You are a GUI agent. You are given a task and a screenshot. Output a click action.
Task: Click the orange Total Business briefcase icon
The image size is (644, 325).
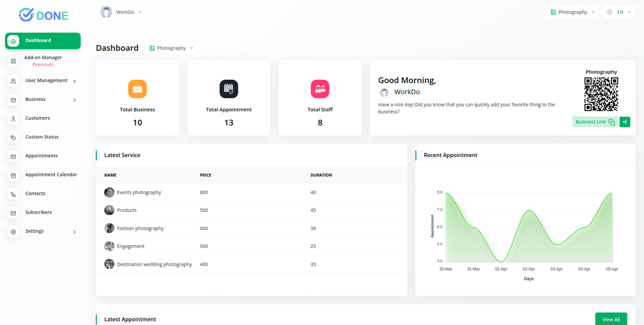(137, 89)
